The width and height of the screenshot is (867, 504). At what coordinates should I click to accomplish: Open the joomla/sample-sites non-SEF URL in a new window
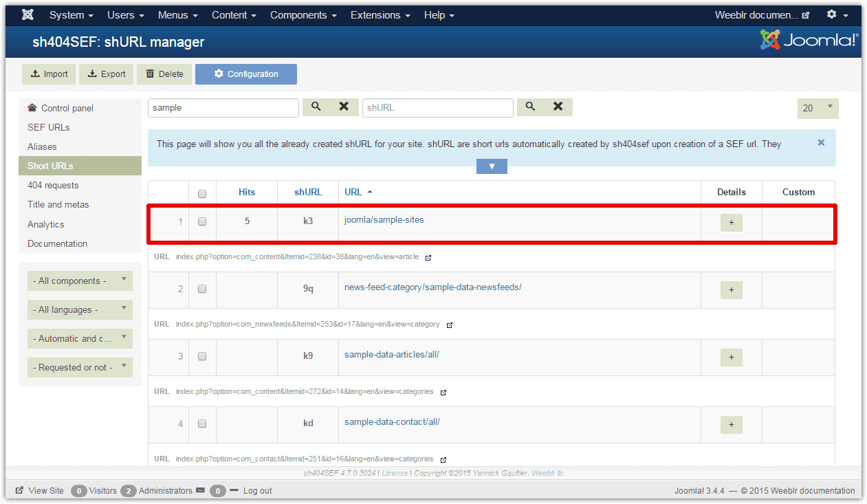428,258
